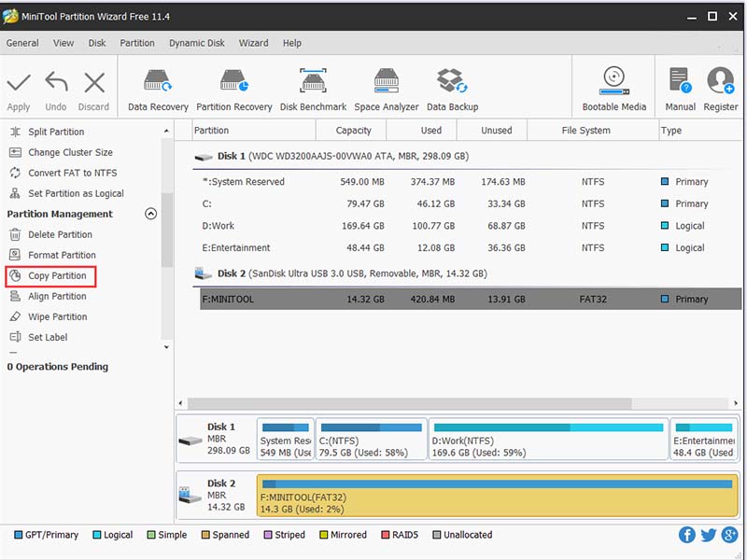Click horizontal scrollbar right arrow
747x560 pixels.
coord(736,403)
